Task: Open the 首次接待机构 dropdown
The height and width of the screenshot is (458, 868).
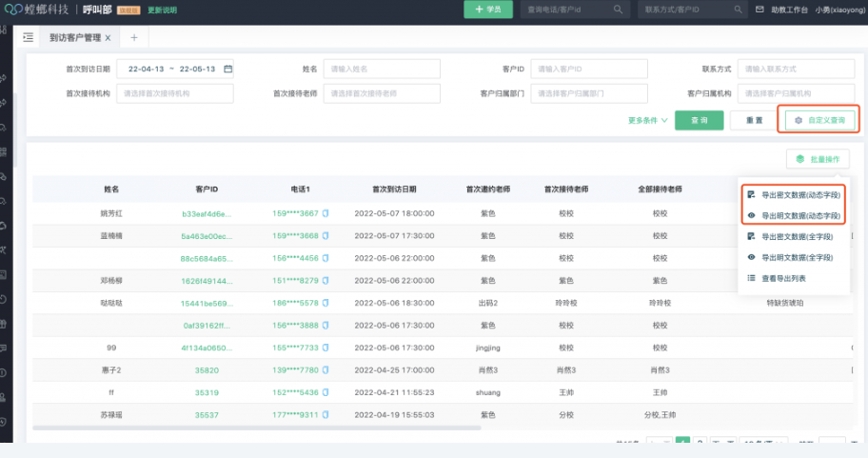Action: [175, 93]
